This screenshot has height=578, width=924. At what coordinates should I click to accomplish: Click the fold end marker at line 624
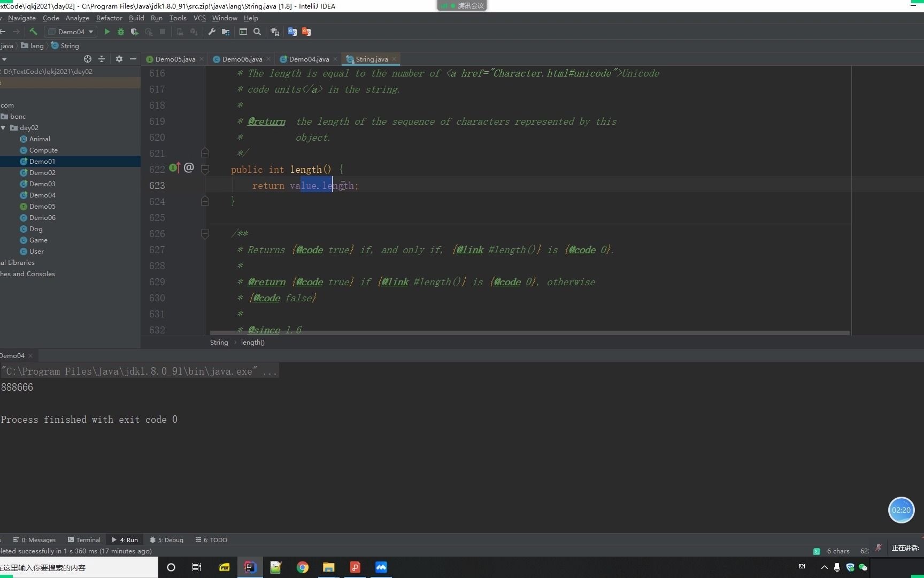click(x=205, y=201)
